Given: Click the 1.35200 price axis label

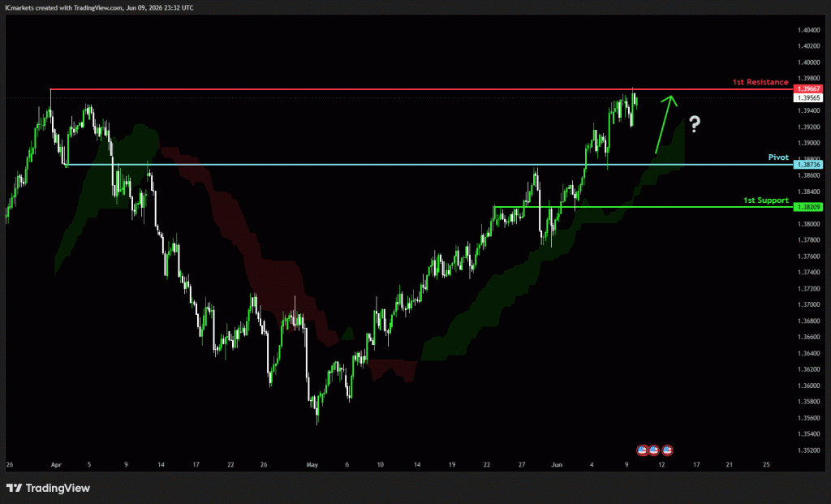Looking at the screenshot, I should 809,450.
